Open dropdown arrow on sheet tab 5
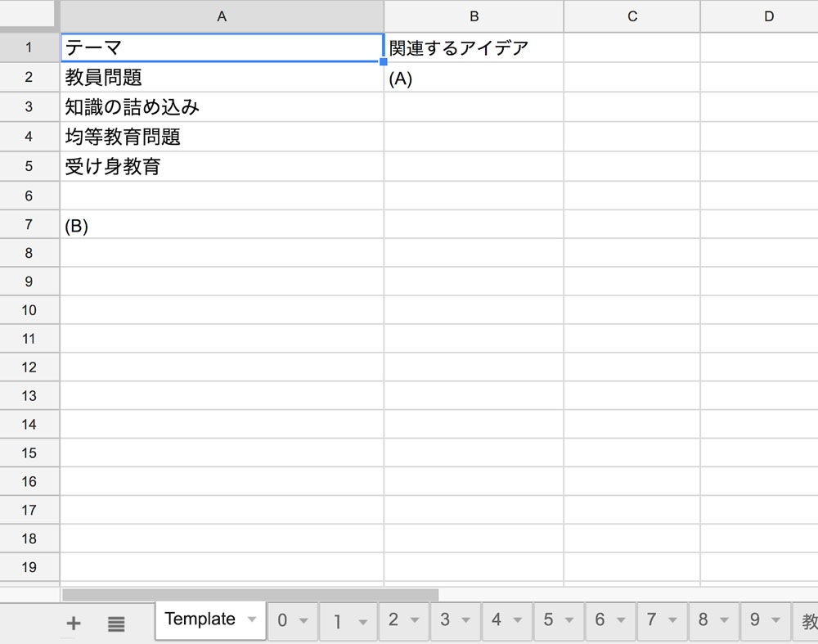This screenshot has height=644, width=818. click(569, 620)
